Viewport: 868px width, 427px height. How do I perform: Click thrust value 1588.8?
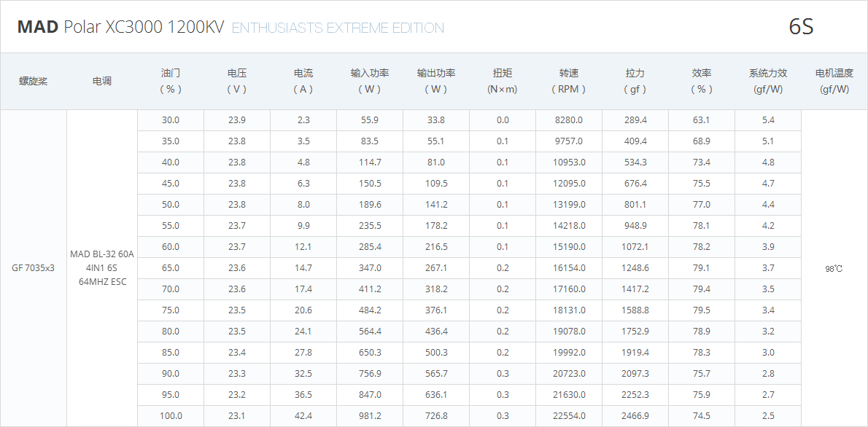click(x=635, y=310)
